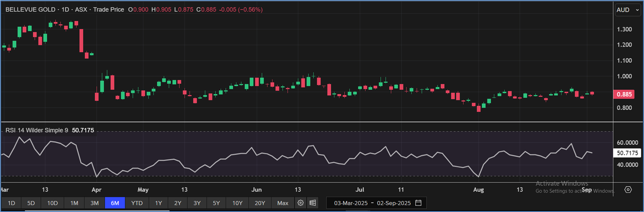Click the hexagon chart settings icon
644x212 pixels.
(x=628, y=189)
